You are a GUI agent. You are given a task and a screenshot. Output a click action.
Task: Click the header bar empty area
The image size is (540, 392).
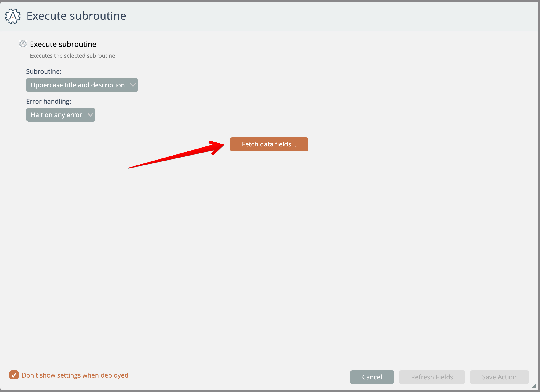click(333, 16)
